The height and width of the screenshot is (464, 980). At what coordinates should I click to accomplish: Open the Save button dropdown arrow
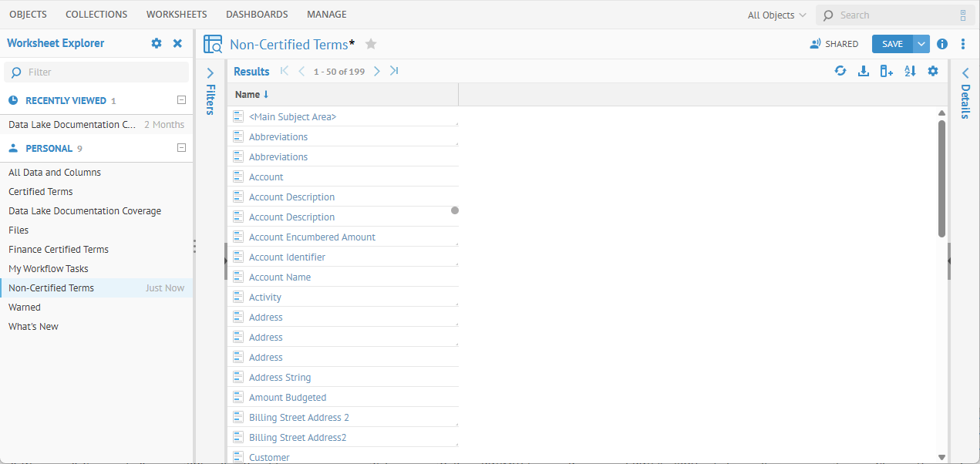[x=921, y=44]
